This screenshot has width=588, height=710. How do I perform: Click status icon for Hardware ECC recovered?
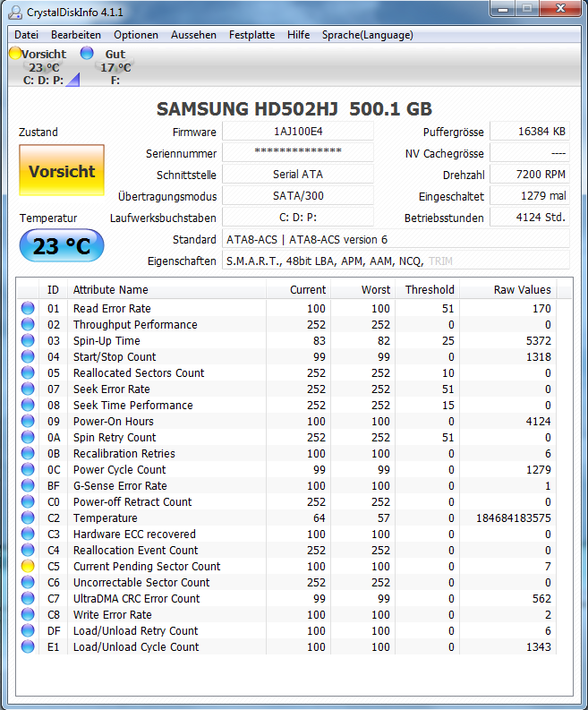[x=28, y=534]
